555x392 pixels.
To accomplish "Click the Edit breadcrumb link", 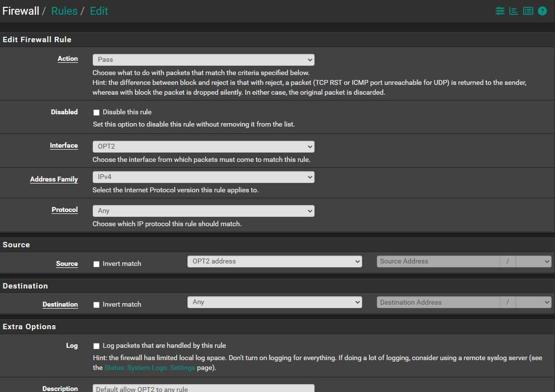I will tap(99, 11).
